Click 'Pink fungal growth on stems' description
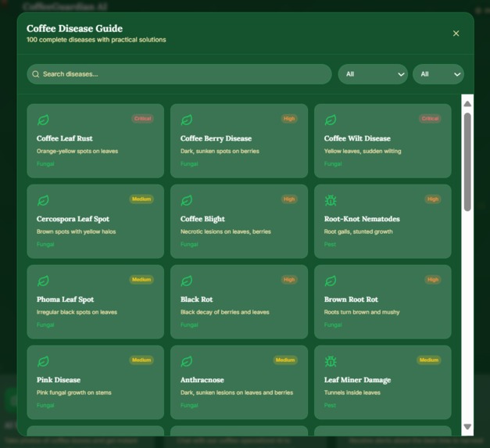Viewport: 490px width, 448px height. 73,392
